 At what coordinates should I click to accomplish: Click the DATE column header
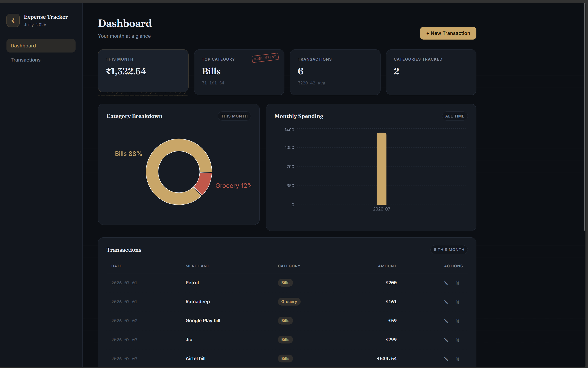coord(117,266)
